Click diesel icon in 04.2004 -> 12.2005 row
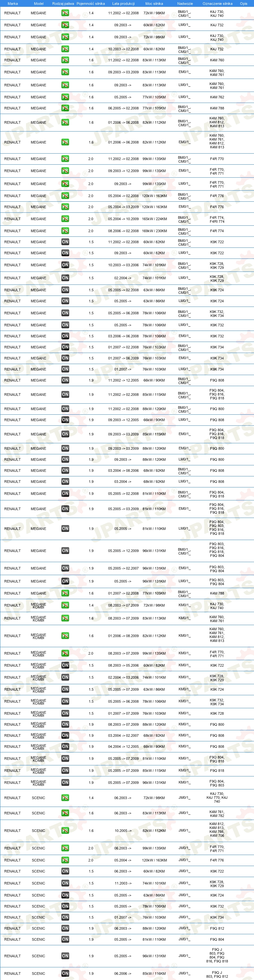Viewport: 254px width, 980px height. point(65,747)
